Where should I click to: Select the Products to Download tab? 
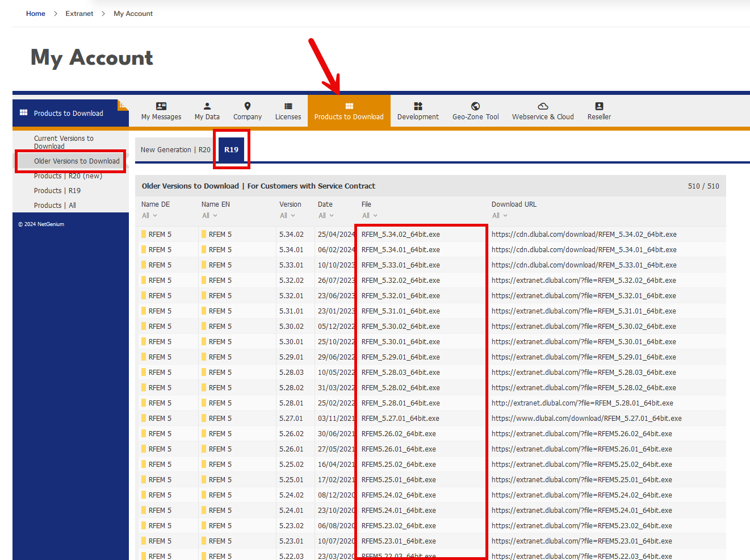coord(349,111)
